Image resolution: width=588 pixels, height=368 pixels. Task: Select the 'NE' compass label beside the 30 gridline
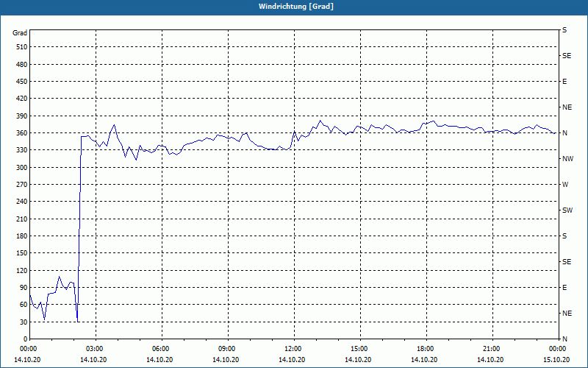click(567, 314)
